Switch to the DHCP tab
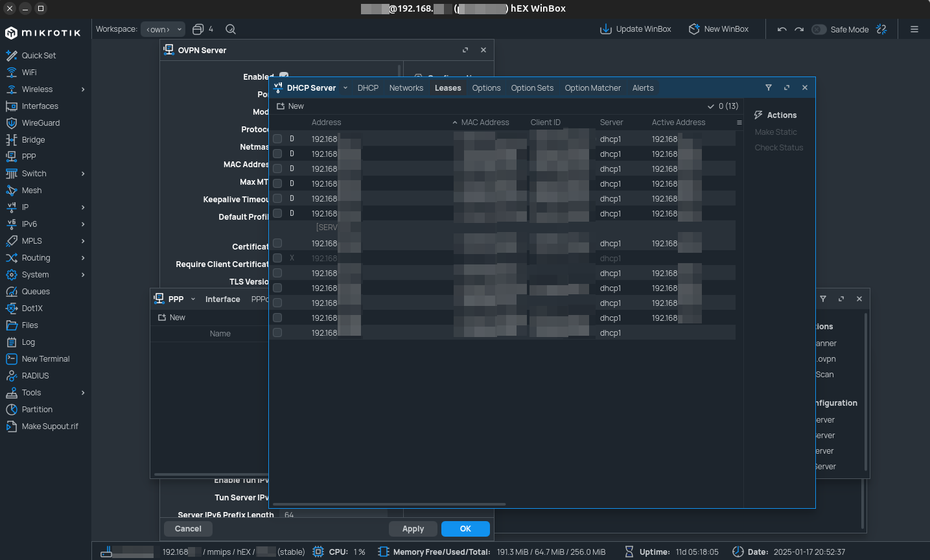 click(368, 88)
